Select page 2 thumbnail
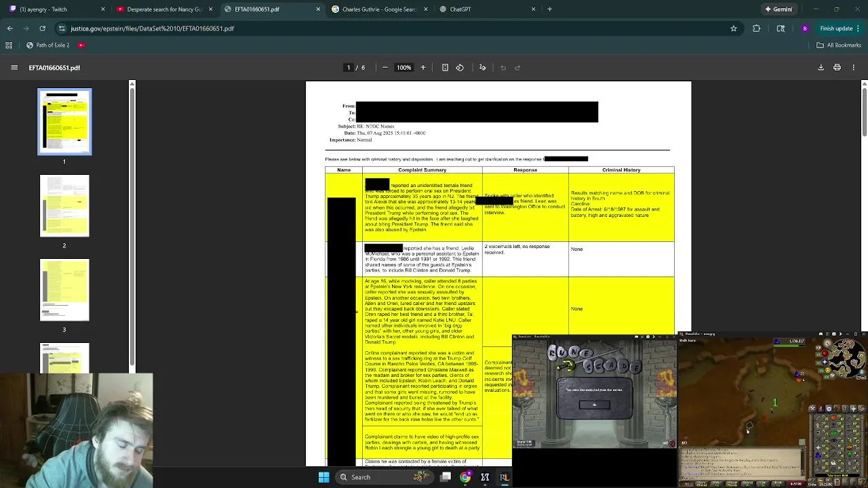Image resolution: width=868 pixels, height=488 pixels. click(x=64, y=206)
